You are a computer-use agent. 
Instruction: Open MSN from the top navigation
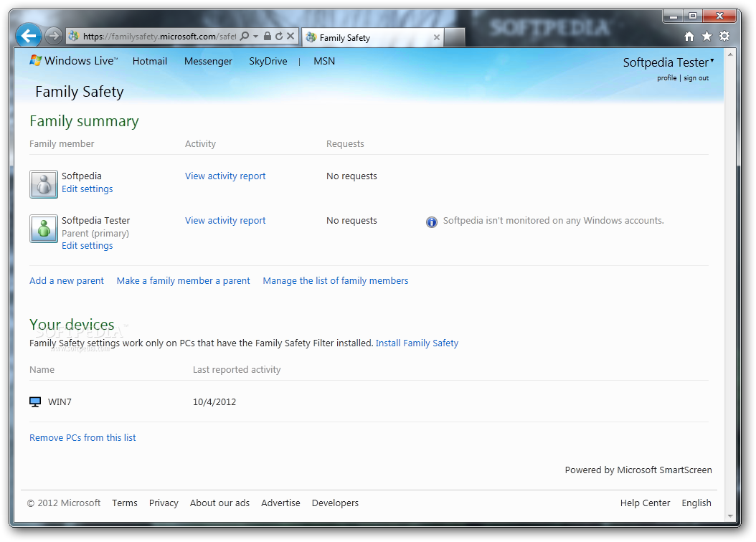click(324, 61)
